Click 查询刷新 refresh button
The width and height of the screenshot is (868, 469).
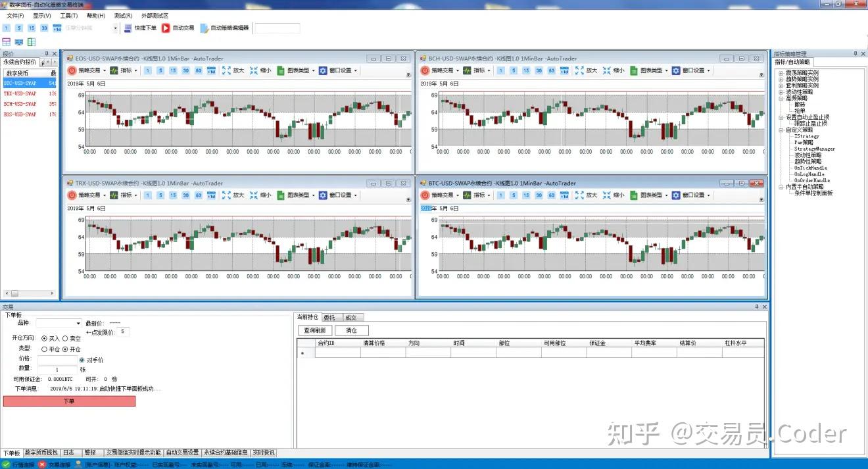[314, 330]
